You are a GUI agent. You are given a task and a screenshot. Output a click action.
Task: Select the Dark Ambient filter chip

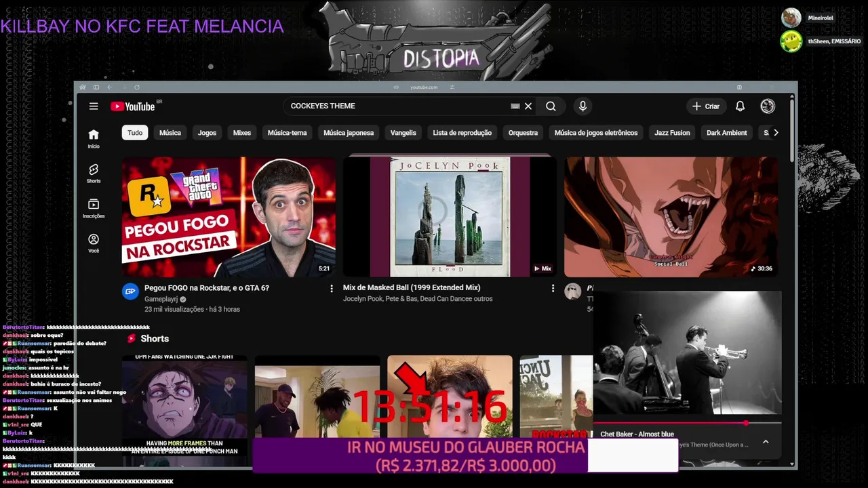(x=727, y=133)
